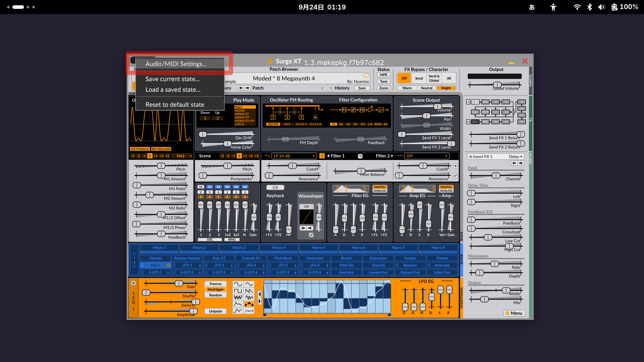Open the SEQ 1 modulator arrow menu

tap(168, 265)
